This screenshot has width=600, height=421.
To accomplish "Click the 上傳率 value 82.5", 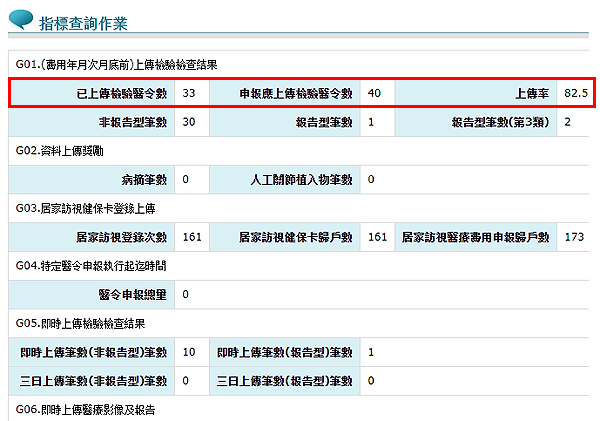I will [576, 93].
